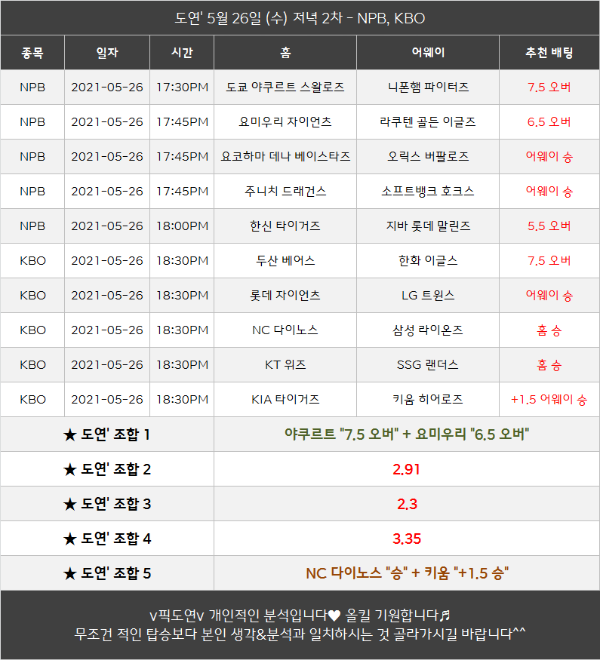
Task: Select away team '오릭스 버팔로즈'
Action: (428, 157)
